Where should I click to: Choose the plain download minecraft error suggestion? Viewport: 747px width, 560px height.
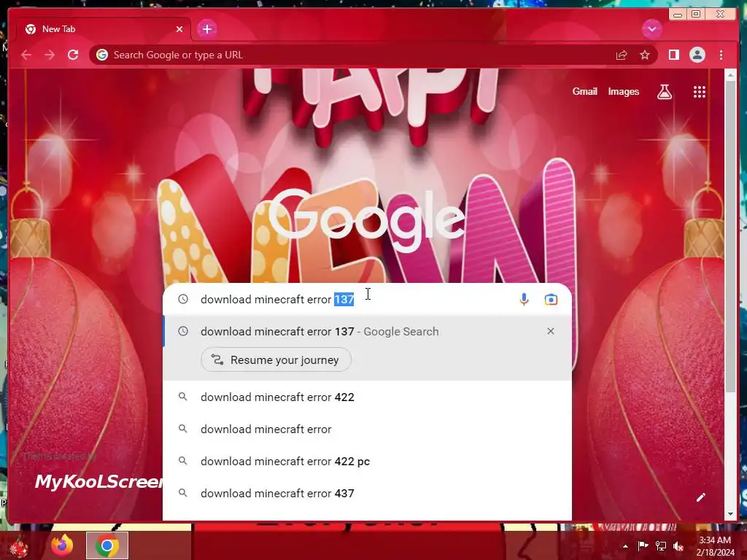pyautogui.click(x=367, y=429)
